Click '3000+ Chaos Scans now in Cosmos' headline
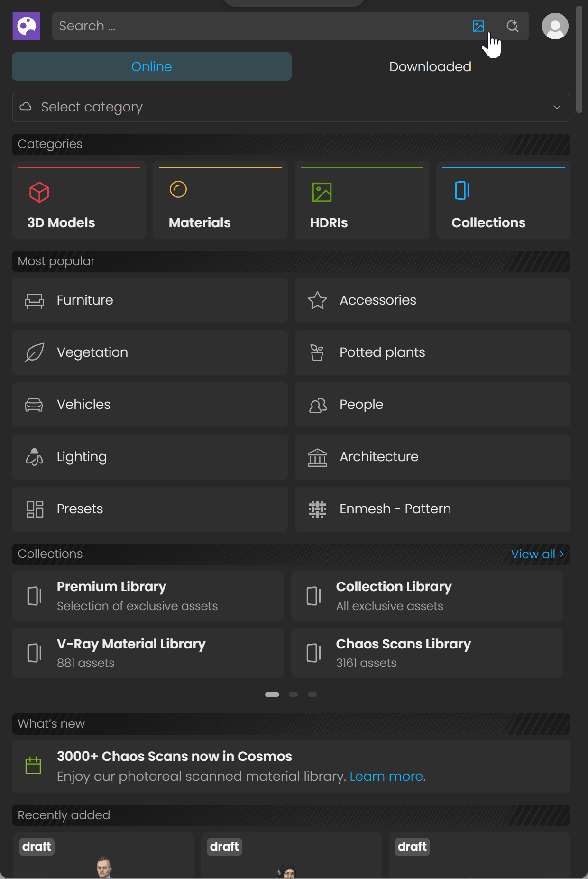588x879 pixels. click(175, 756)
